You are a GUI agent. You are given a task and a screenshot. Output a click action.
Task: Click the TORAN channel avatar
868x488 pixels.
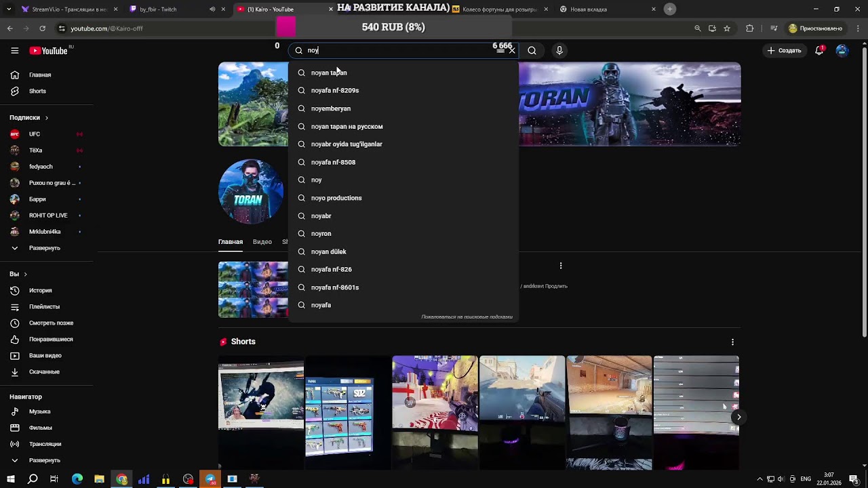[x=252, y=192]
